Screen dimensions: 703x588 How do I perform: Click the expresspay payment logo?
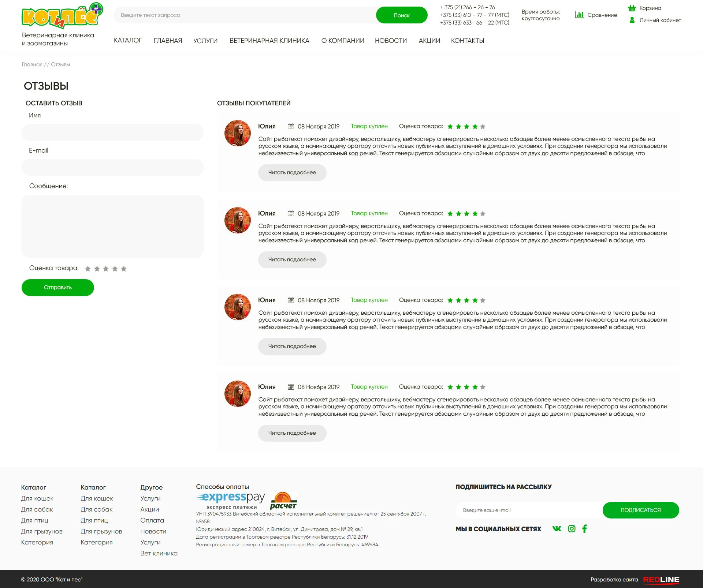point(231,501)
